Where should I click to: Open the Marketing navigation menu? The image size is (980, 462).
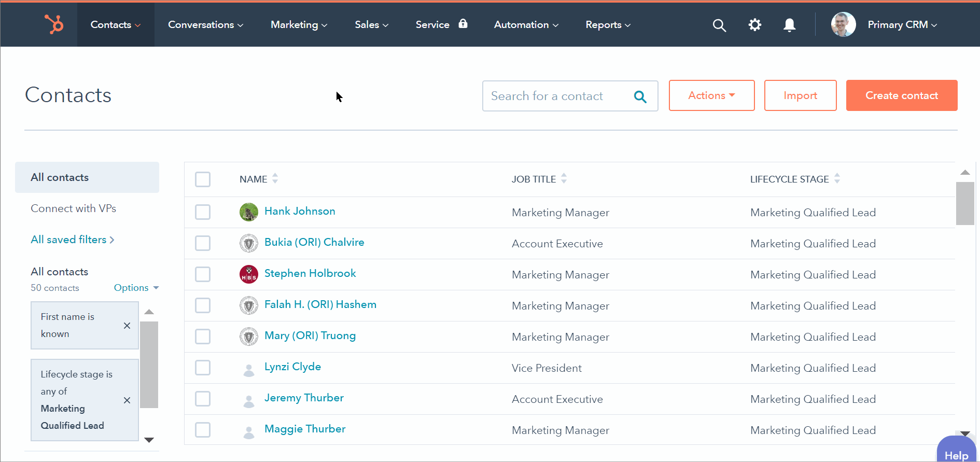click(x=299, y=25)
